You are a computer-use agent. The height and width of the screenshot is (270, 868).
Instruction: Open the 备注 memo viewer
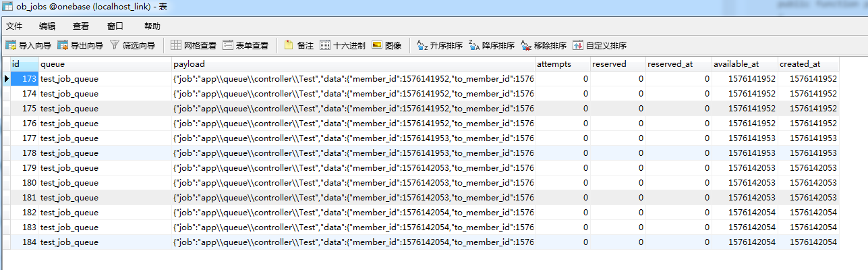(299, 46)
